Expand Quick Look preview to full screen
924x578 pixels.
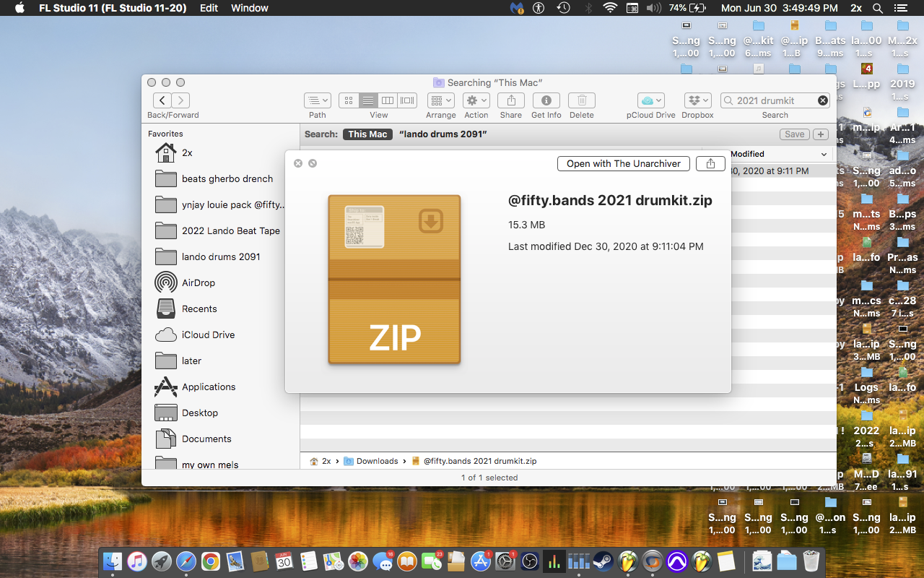313,163
